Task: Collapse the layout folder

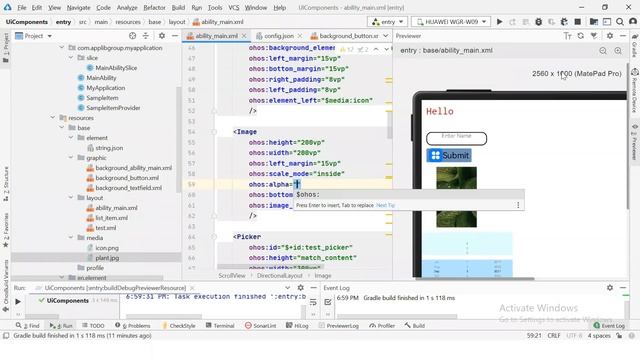Action: click(71, 198)
